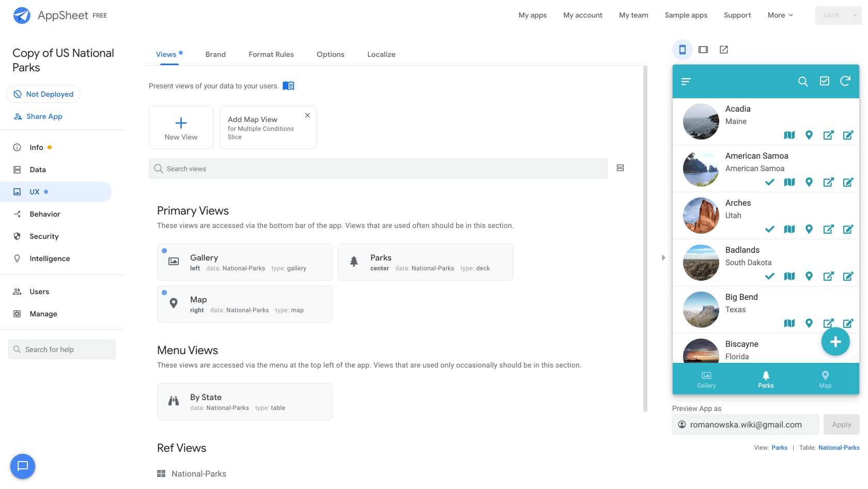
Task: Expand the More menu dropdown
Action: click(780, 15)
